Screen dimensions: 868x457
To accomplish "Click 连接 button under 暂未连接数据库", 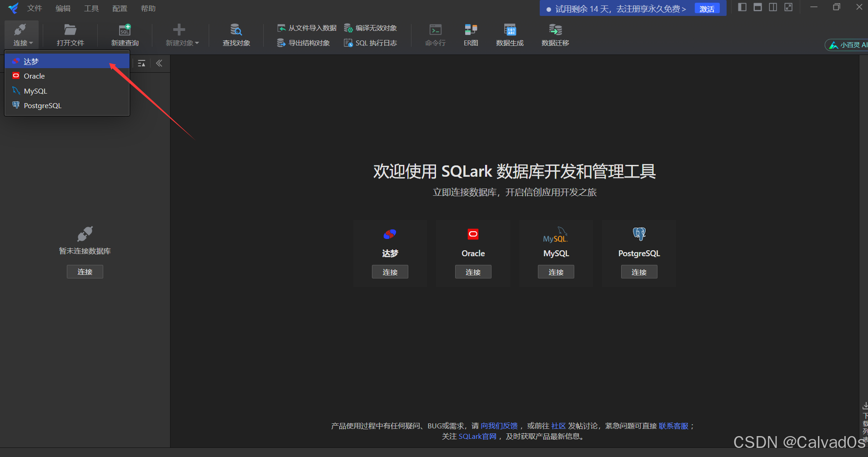I will coord(85,272).
